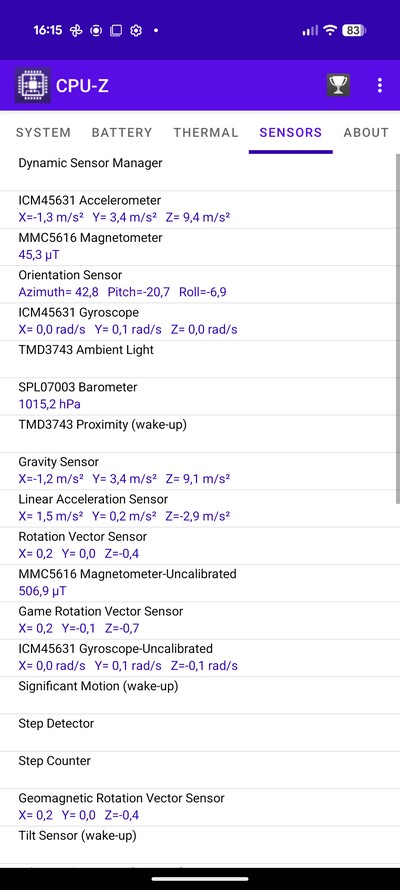This screenshot has height=890, width=400.
Task: Open the trophy benchmark icon
Action: (x=338, y=85)
